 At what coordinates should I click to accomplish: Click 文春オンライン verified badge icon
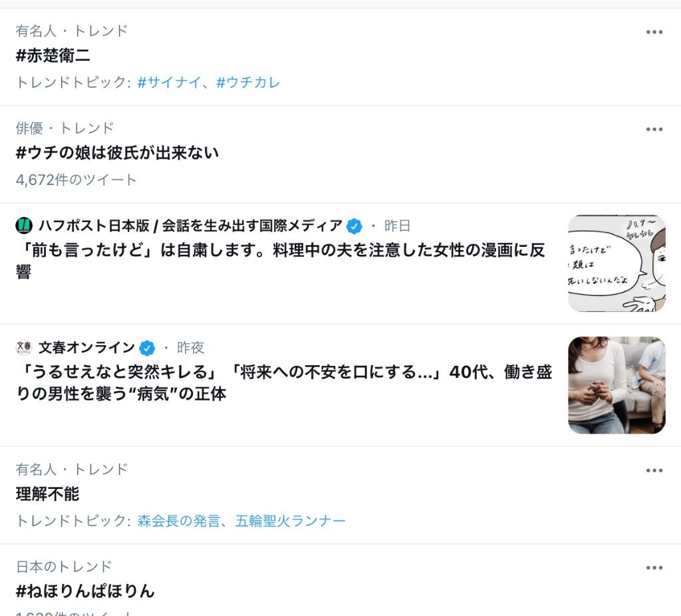147,347
